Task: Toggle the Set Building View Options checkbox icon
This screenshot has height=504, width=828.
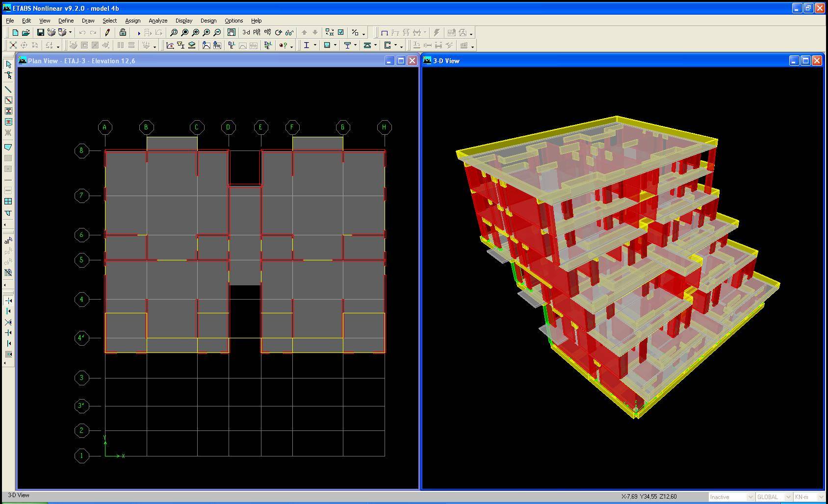Action: 340,33
